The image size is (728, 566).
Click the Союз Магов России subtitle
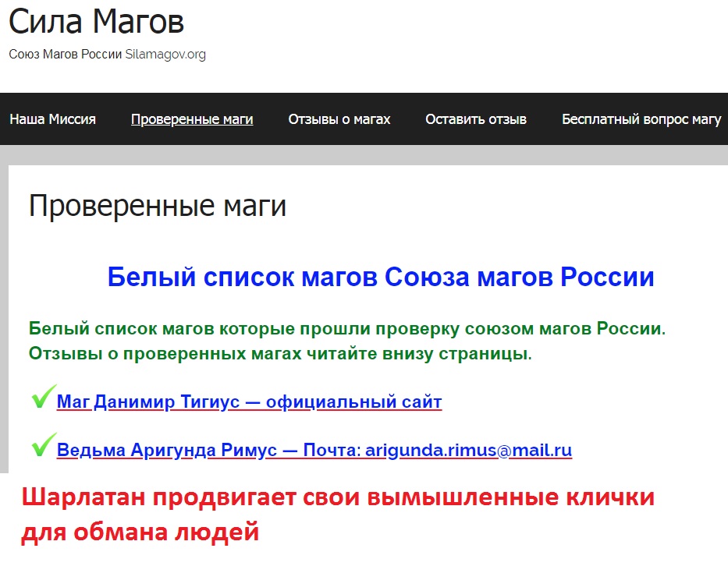pos(65,55)
